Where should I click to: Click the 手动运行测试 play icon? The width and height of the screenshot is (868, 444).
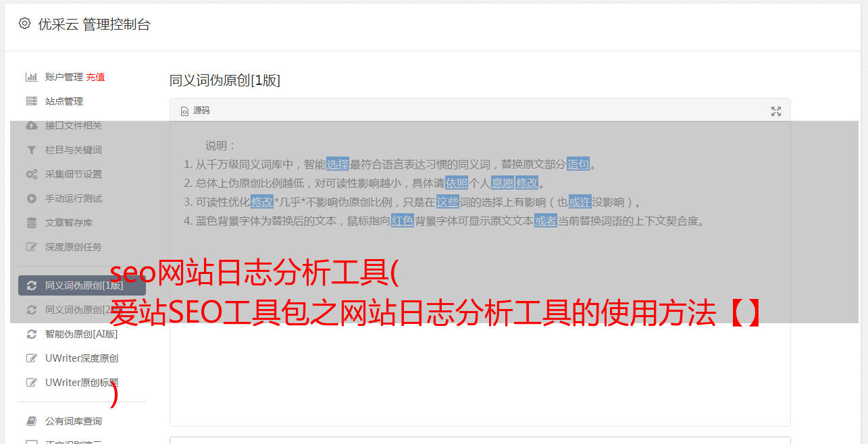pyautogui.click(x=31, y=198)
